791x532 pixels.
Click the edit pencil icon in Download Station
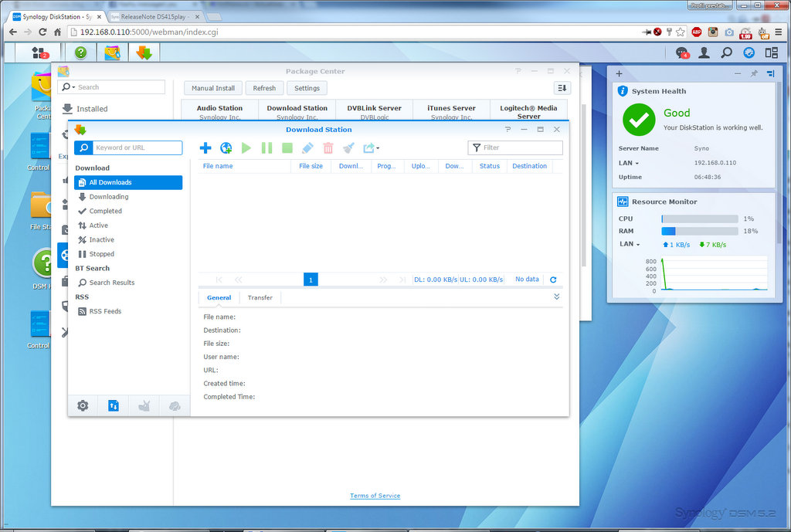(x=307, y=147)
